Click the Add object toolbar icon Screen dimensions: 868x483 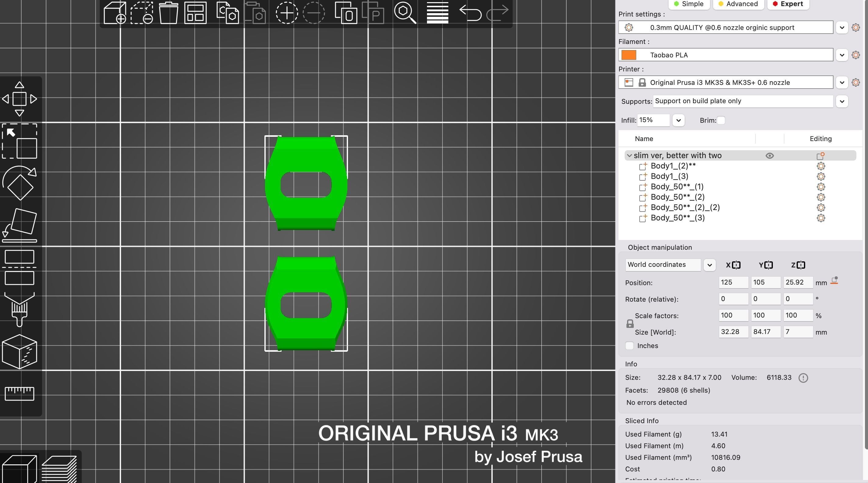click(115, 13)
